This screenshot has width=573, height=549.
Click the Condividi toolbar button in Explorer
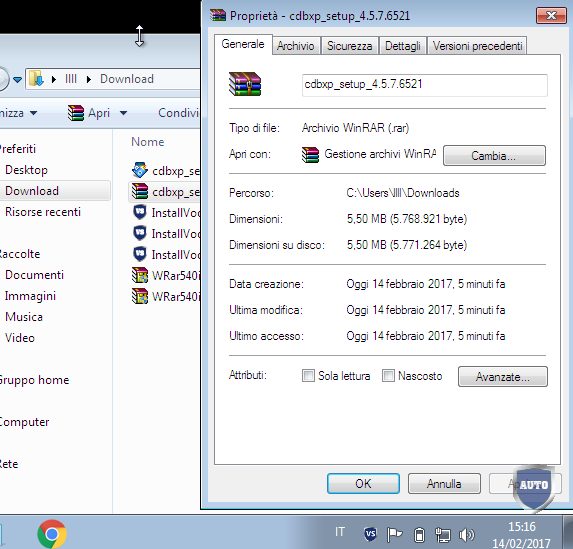pyautogui.click(x=179, y=113)
